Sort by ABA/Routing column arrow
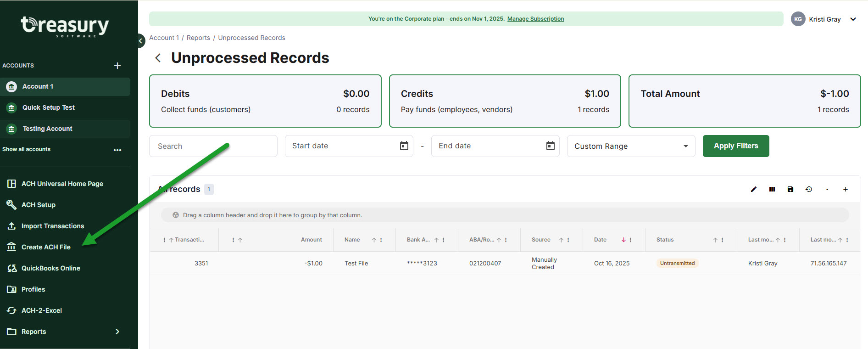 point(499,240)
